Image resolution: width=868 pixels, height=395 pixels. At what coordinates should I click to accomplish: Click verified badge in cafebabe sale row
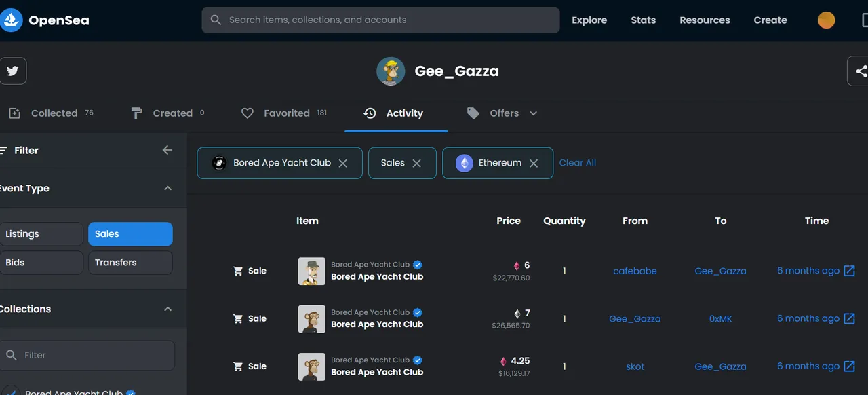[418, 265]
